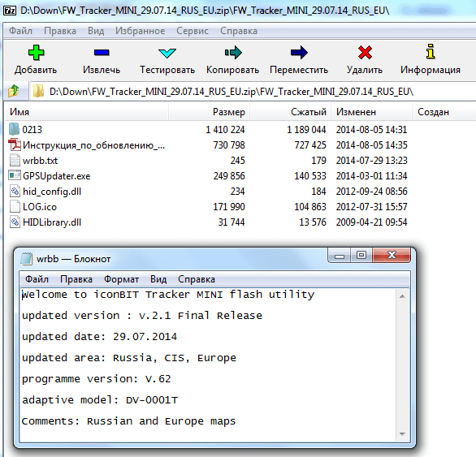Sort files by the Имя column header
The image size is (476, 457).
[87, 112]
